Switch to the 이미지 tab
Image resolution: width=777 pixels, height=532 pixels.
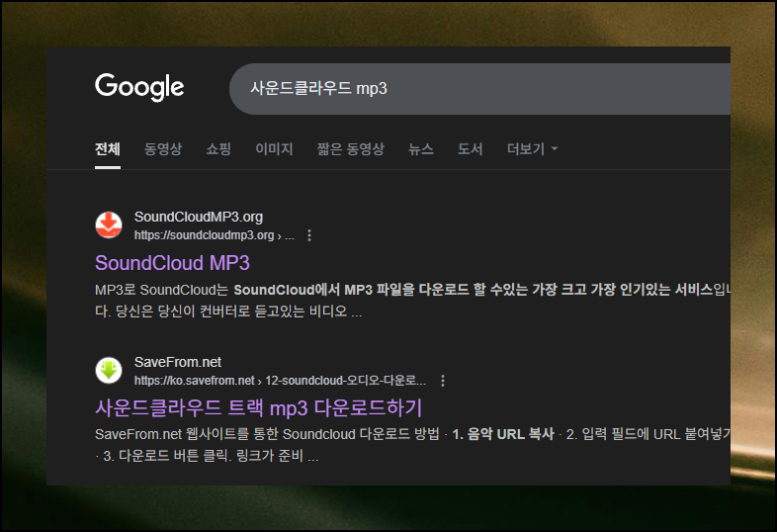coord(274,148)
